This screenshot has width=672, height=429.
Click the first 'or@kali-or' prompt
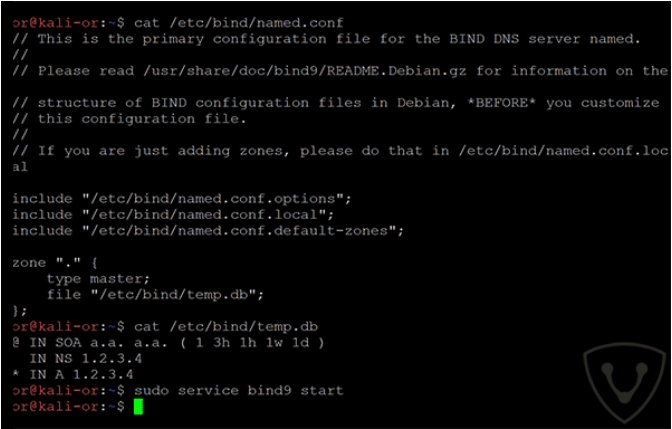pos(56,23)
